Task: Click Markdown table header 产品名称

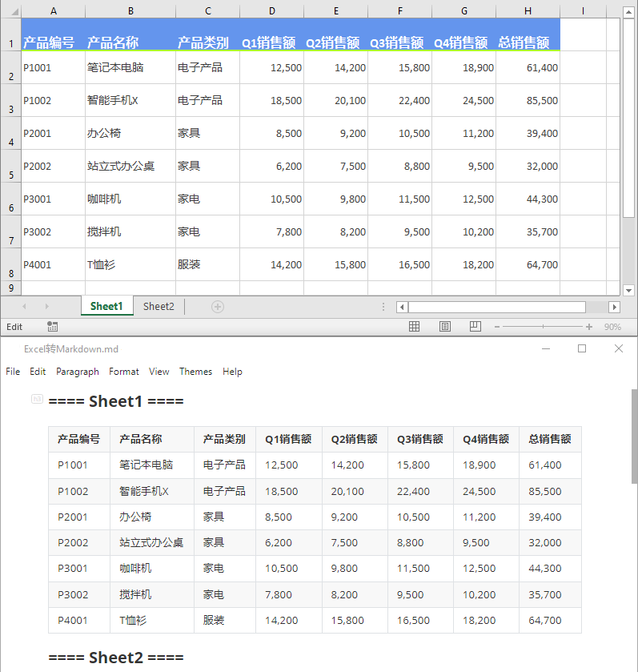Action: (152, 439)
